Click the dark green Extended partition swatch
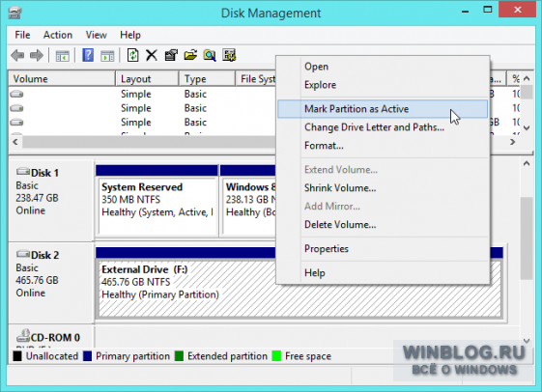Image resolution: width=542 pixels, height=392 pixels. pos(179,356)
